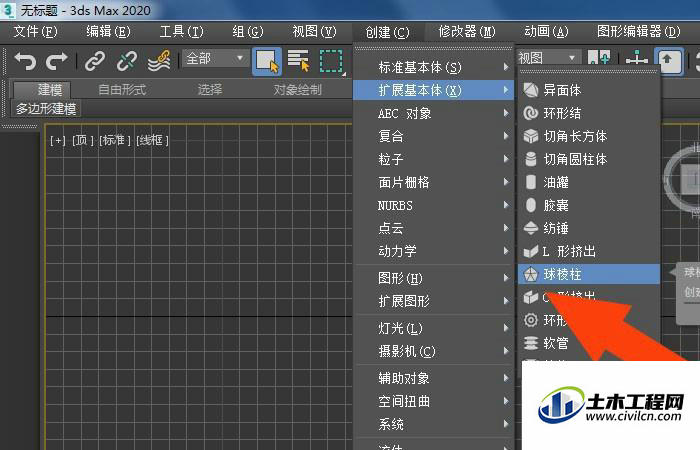Open the 图形(H) submenu
Image resolution: width=700 pixels, height=450 pixels.
[433, 278]
